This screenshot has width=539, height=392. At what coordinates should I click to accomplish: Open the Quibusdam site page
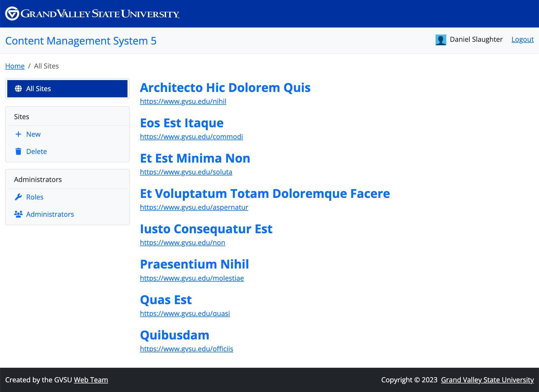click(x=175, y=335)
